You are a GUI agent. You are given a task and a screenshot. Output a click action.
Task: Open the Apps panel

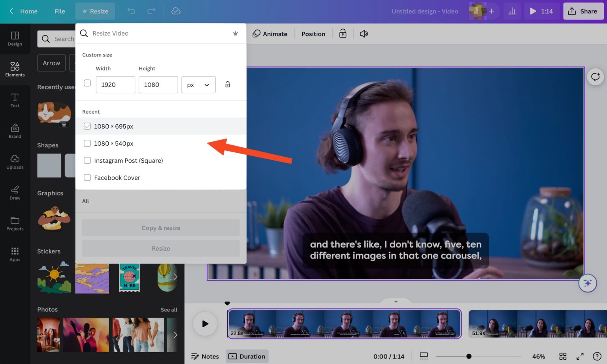15,254
